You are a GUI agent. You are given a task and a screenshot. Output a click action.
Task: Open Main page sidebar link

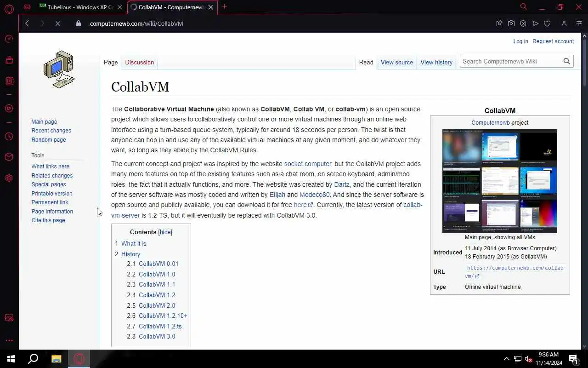click(x=44, y=122)
